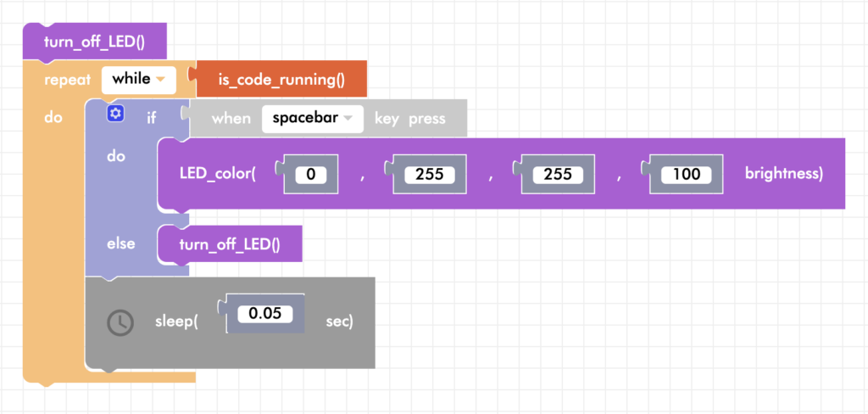Click the 'else' label on the if block
The image size is (868, 414).
pyautogui.click(x=120, y=244)
